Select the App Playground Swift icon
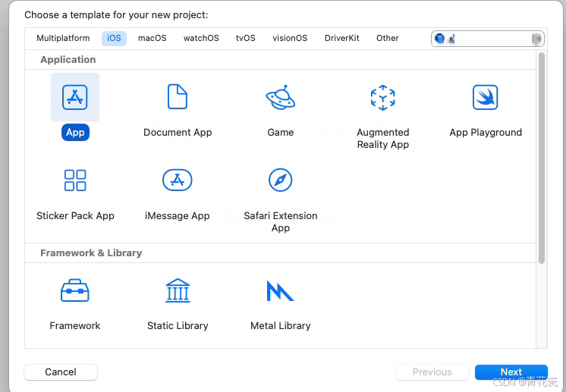This screenshot has height=392, width=566. [485, 97]
